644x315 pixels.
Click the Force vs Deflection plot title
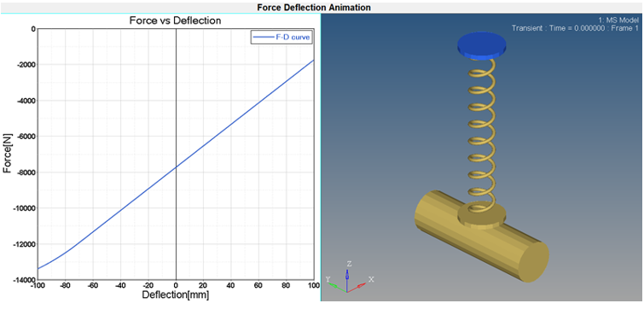(176, 20)
